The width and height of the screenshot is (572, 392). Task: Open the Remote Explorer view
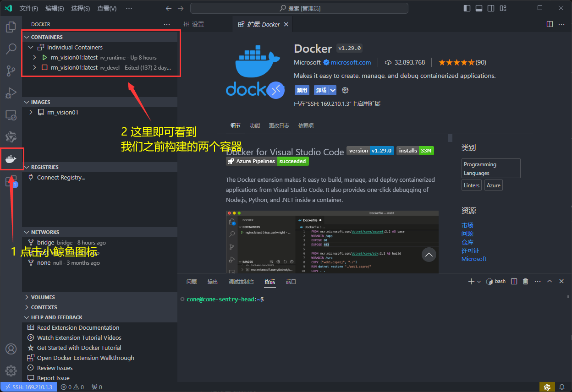11,115
